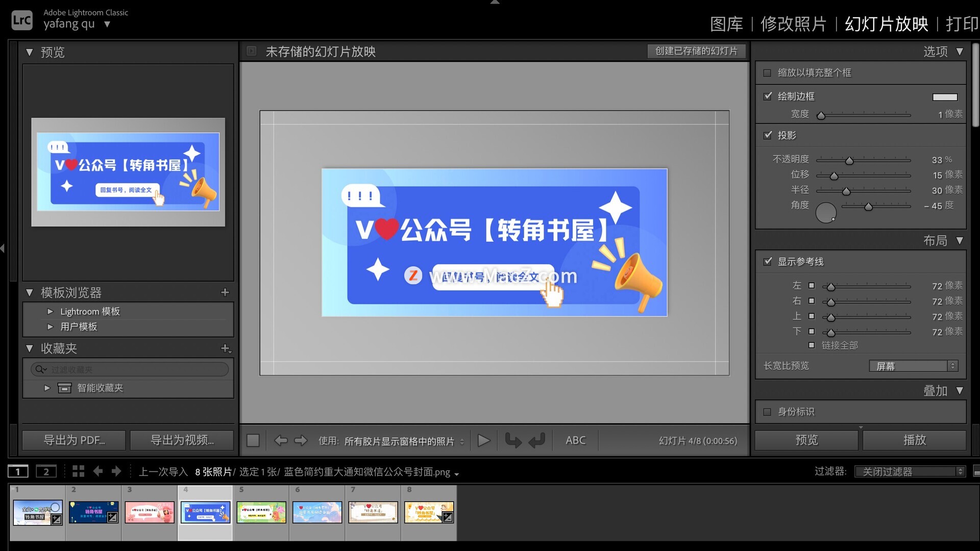Switch to the 修改照片 module
The width and height of the screenshot is (980, 551).
tap(793, 24)
